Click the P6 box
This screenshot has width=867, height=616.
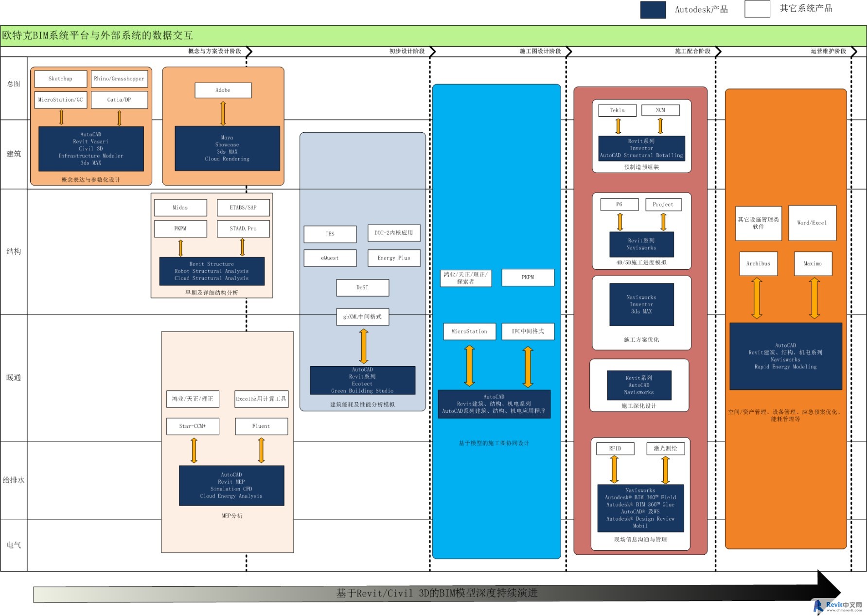(619, 205)
